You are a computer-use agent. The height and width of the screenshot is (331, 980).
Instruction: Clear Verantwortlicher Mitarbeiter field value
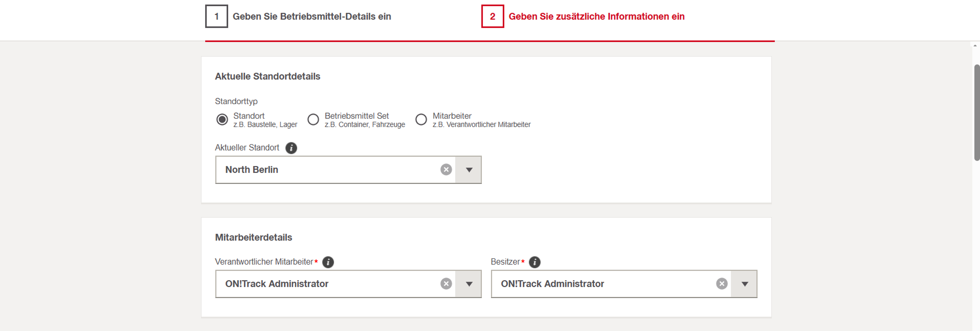[x=446, y=284]
